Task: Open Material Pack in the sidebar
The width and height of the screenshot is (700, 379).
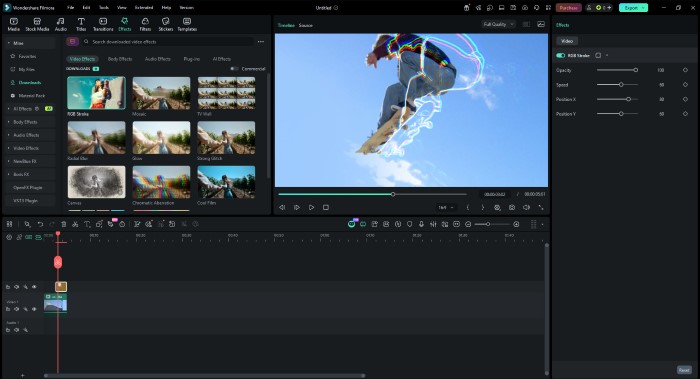Action: pos(31,96)
